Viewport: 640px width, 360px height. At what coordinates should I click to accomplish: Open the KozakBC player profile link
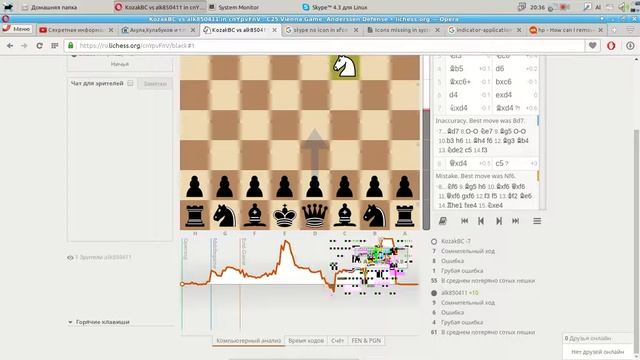tap(453, 241)
